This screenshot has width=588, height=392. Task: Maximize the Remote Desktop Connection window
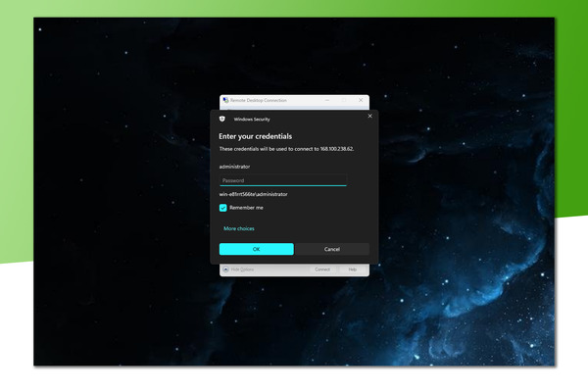click(344, 100)
